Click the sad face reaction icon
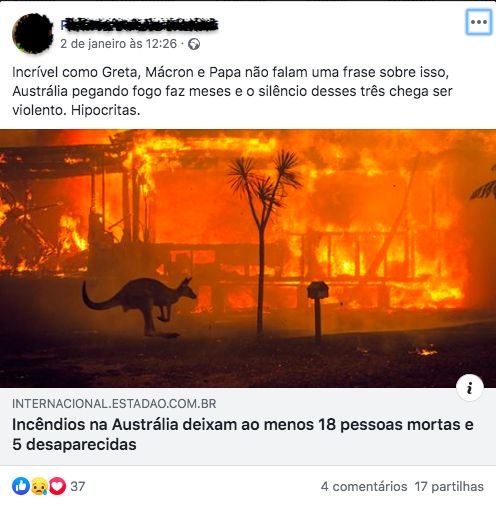This screenshot has width=496, height=506. [x=39, y=486]
